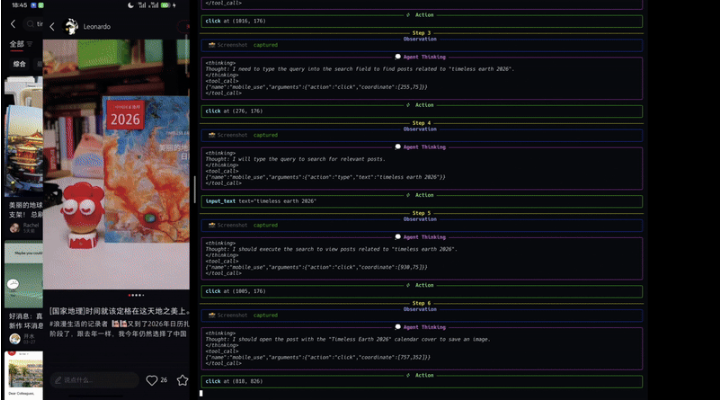Tap the image carousel page dots
Screen dimensions: 721x401
pyautogui.click(x=136, y=295)
